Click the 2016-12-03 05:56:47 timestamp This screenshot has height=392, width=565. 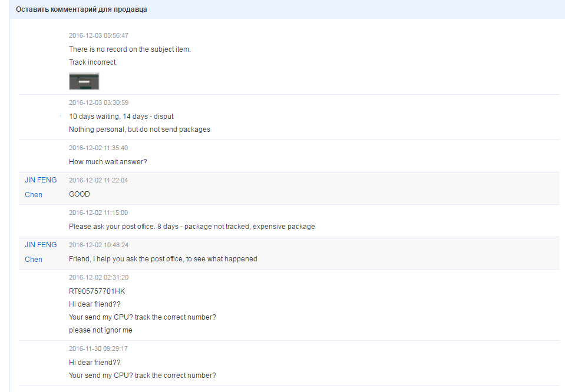tap(98, 36)
